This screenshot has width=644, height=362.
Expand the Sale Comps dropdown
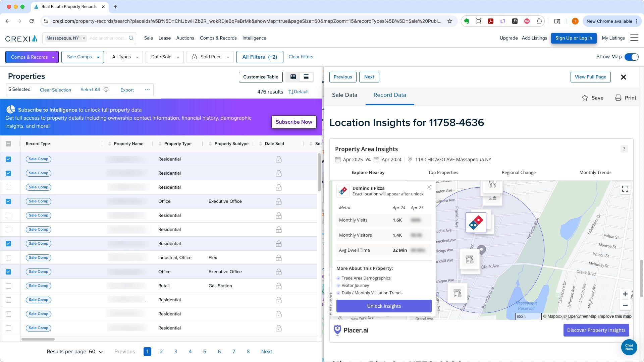[x=83, y=57]
